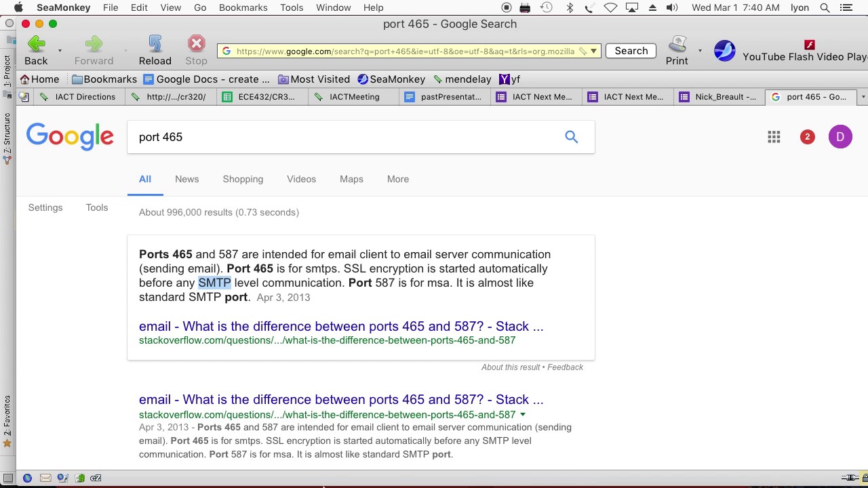The image size is (868, 488).
Task: Select the News results tab
Action: pyautogui.click(x=187, y=179)
